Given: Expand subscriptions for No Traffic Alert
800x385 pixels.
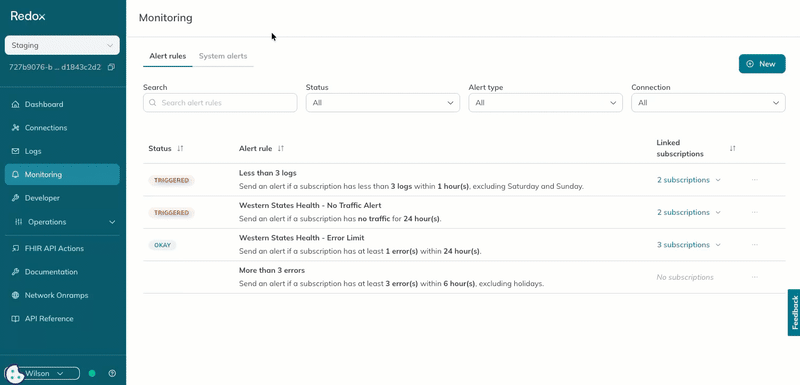Looking at the screenshot, I should pyautogui.click(x=689, y=212).
